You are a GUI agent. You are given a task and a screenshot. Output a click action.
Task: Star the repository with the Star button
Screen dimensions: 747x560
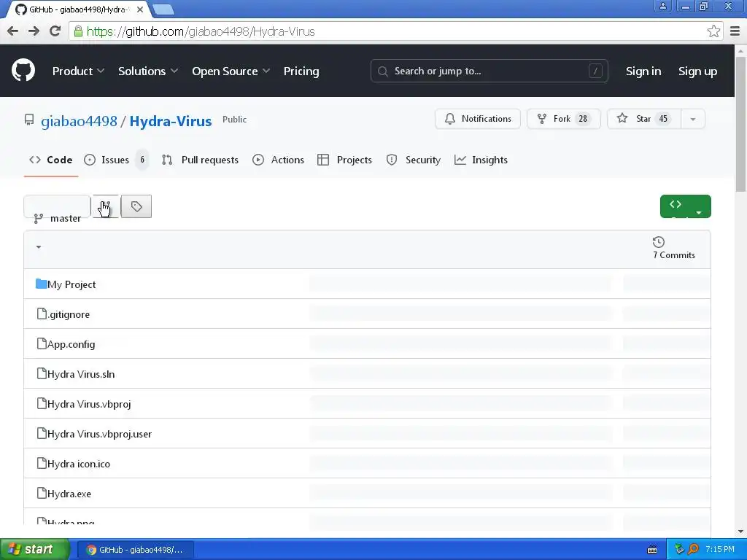coord(644,119)
